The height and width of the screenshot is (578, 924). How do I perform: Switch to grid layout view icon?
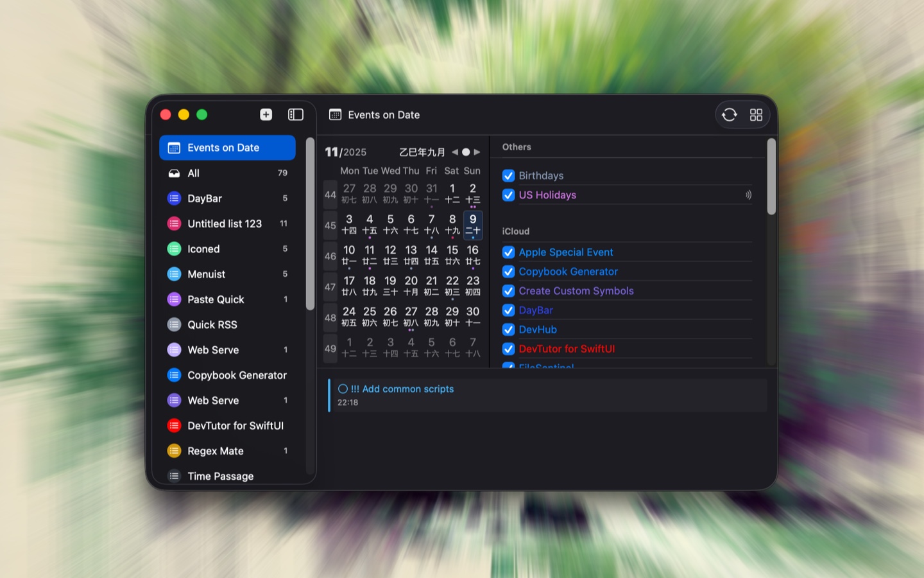pos(756,115)
